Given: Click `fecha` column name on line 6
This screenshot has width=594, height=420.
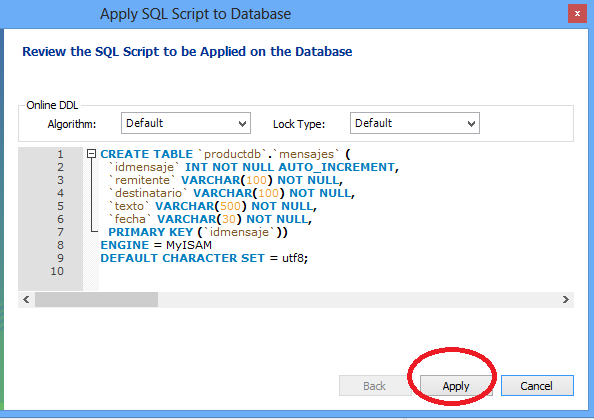Looking at the screenshot, I should point(130,219).
